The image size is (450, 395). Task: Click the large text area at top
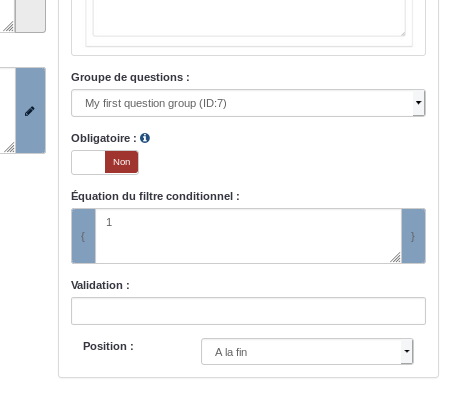pyautogui.click(x=249, y=18)
